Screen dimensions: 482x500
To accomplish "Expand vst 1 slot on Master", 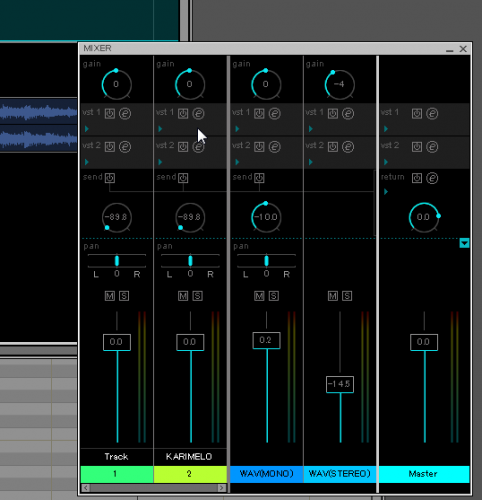I will click(x=386, y=129).
